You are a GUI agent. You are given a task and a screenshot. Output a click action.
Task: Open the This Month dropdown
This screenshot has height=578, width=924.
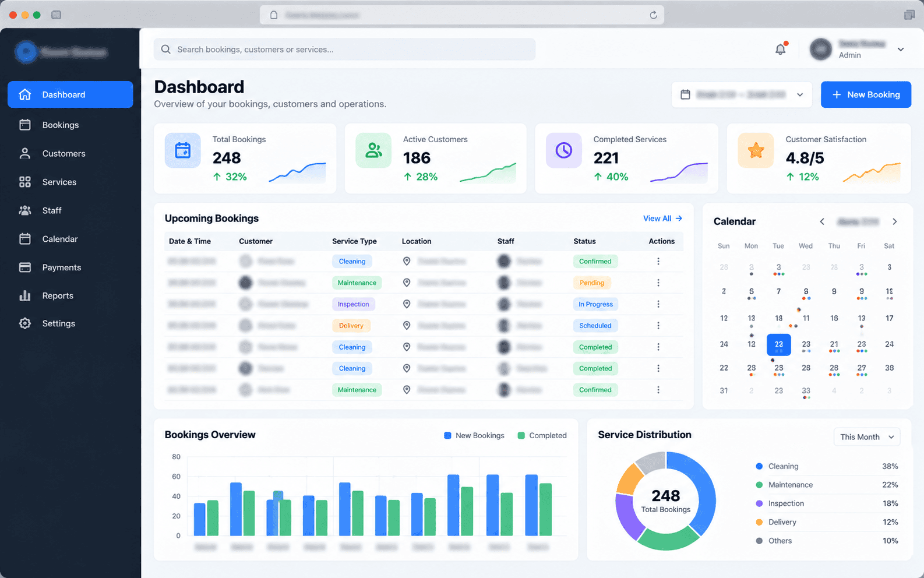(x=867, y=437)
